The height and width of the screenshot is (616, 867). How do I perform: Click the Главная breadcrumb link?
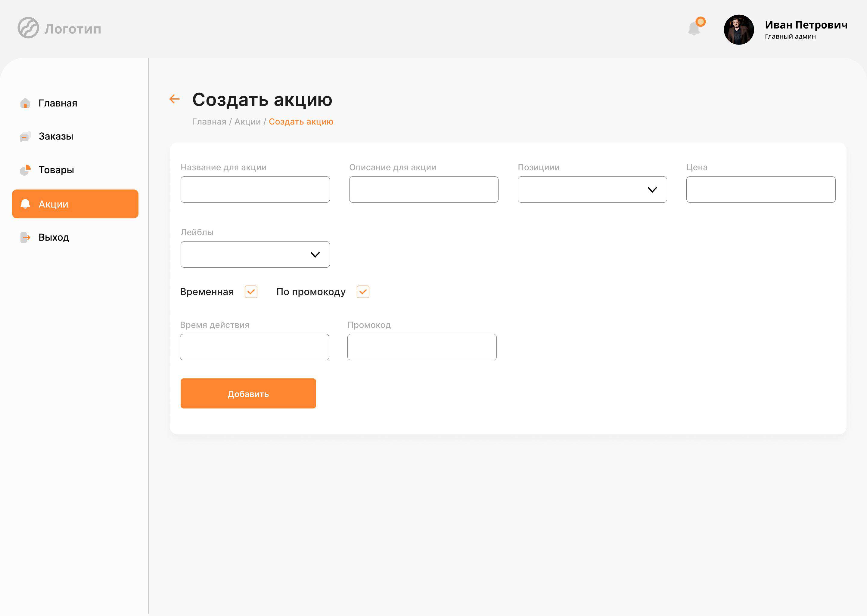(x=209, y=122)
